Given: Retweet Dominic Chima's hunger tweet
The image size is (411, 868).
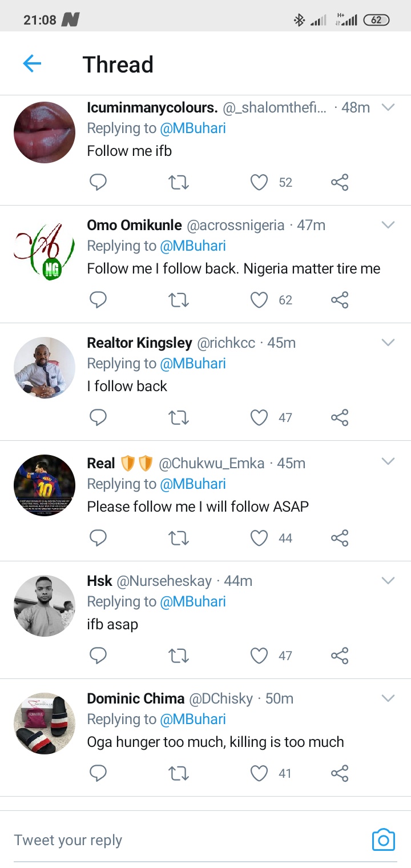Looking at the screenshot, I should (179, 773).
